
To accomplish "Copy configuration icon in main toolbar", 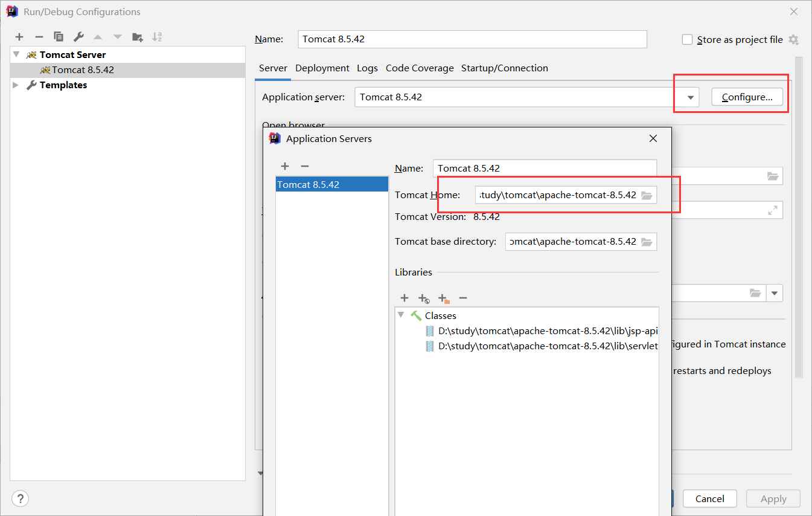I will (59, 37).
